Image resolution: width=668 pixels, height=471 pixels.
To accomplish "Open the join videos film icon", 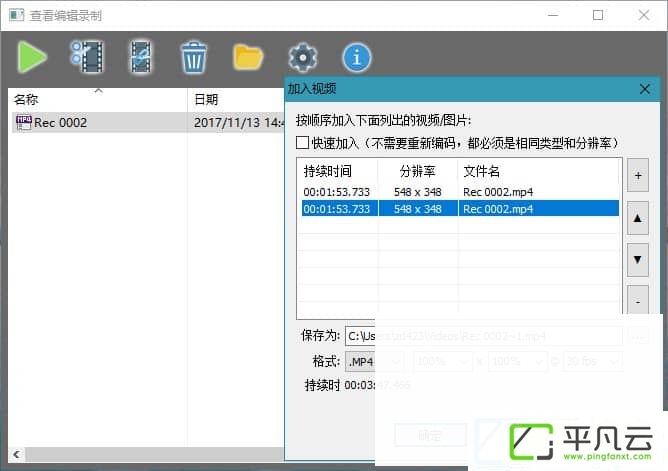I will point(141,57).
